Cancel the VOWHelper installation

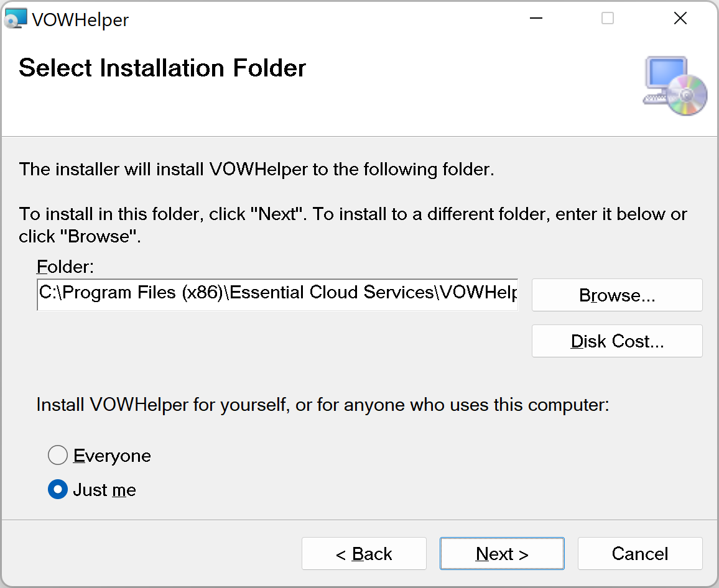coord(640,554)
